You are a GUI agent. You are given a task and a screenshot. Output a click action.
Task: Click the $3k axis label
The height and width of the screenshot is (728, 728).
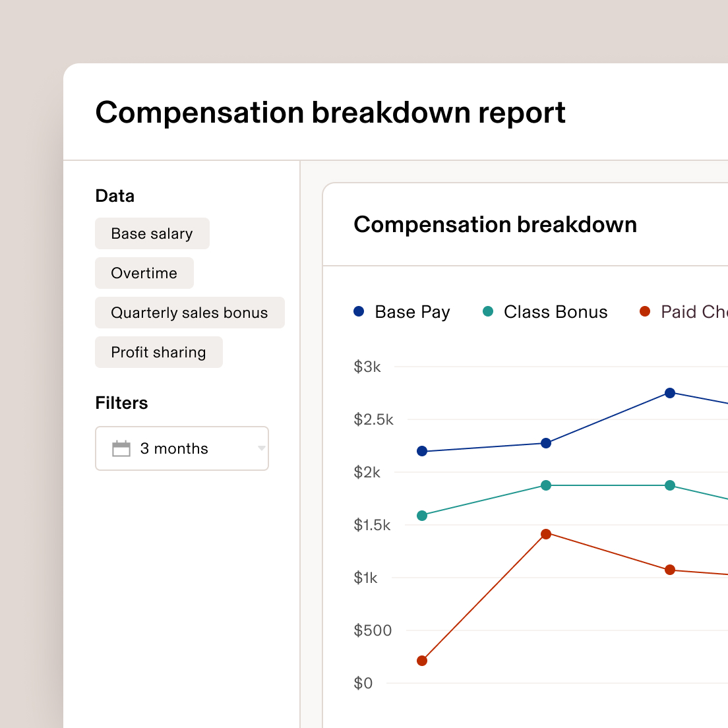(x=367, y=367)
